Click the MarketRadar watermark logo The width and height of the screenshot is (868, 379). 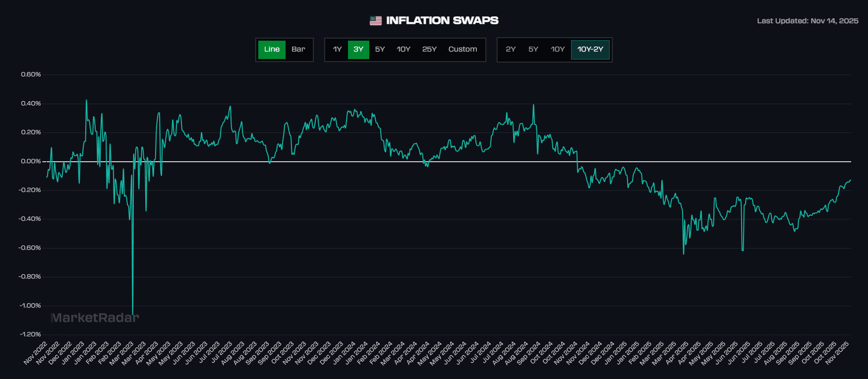95,318
